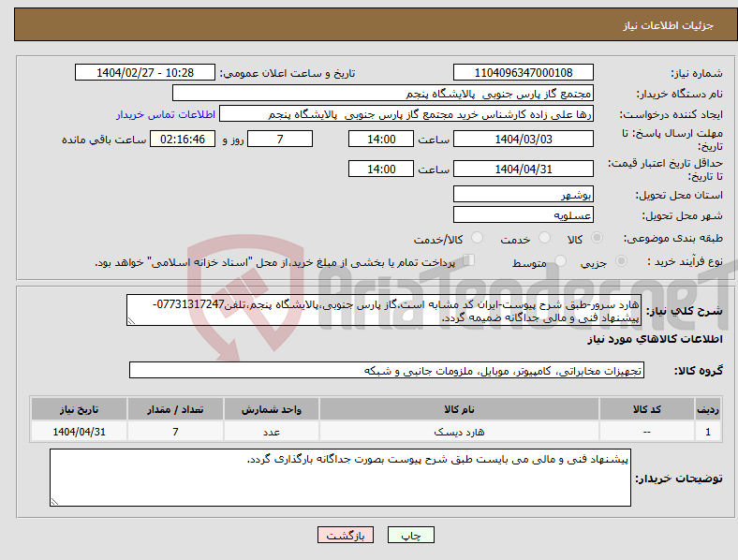Click the row number cell 1
The image size is (738, 560).
[x=708, y=432]
